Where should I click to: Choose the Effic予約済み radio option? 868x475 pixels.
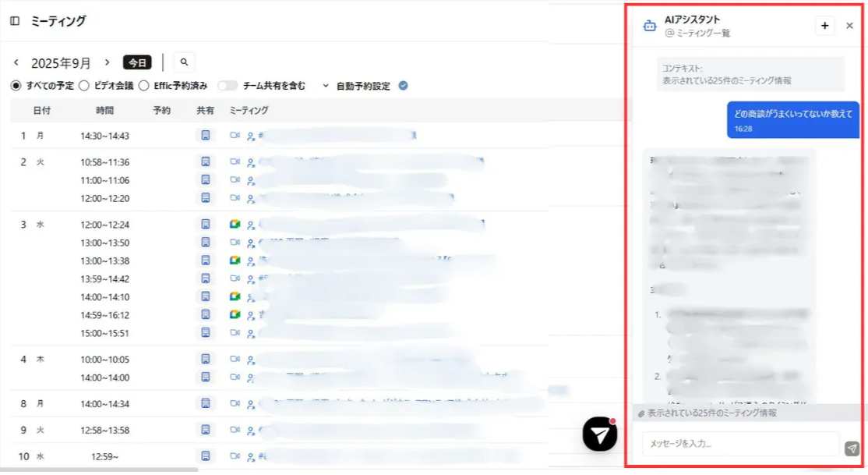(x=144, y=85)
